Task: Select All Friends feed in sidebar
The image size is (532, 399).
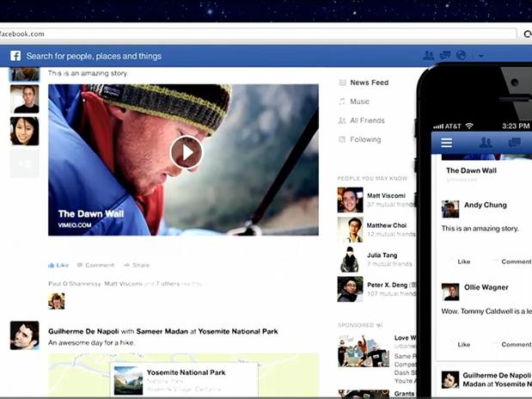Action: pos(368,120)
